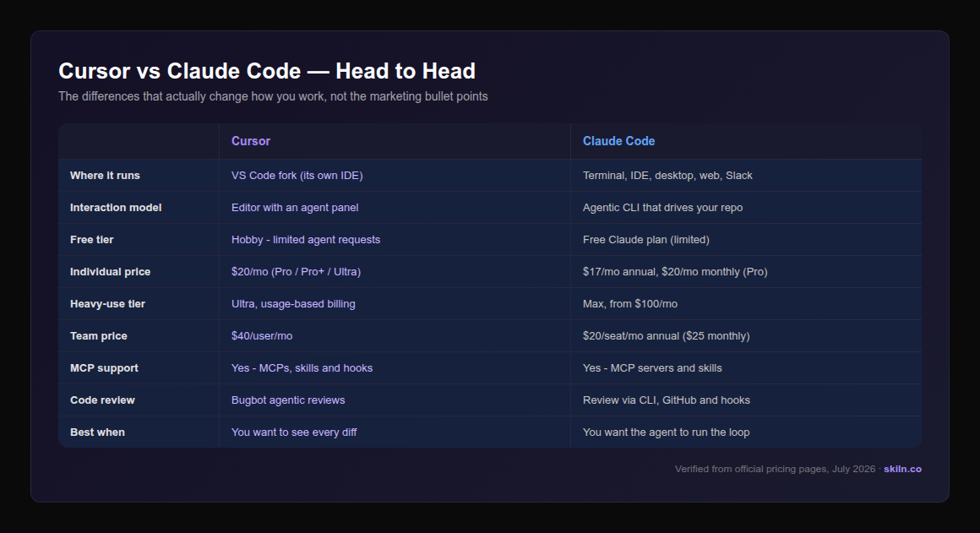Click the skiln.co link in footer
The height and width of the screenshot is (533, 980).
pyautogui.click(x=902, y=469)
